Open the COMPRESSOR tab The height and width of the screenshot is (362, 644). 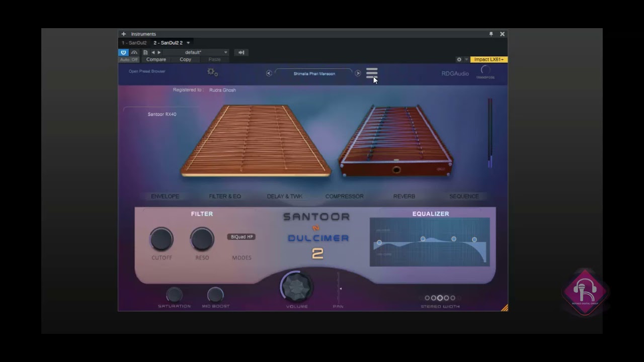pos(344,196)
